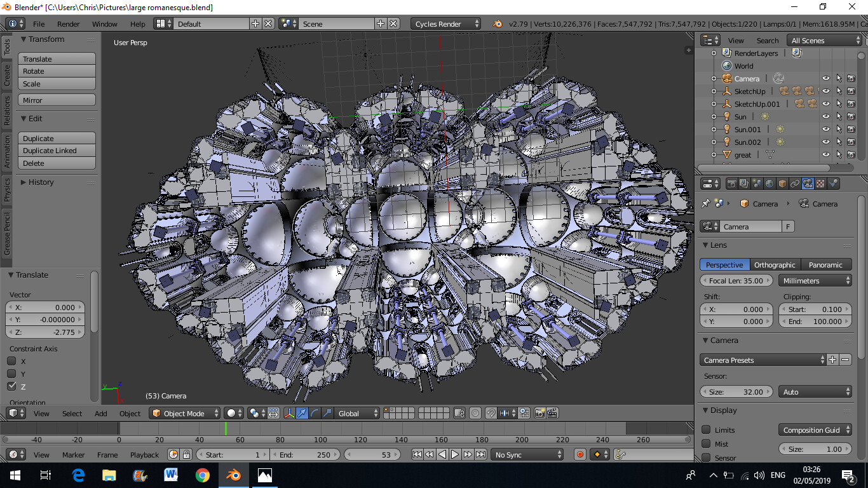Open the Camera Presets dropdown
The height and width of the screenshot is (488, 868).
pyautogui.click(x=763, y=360)
